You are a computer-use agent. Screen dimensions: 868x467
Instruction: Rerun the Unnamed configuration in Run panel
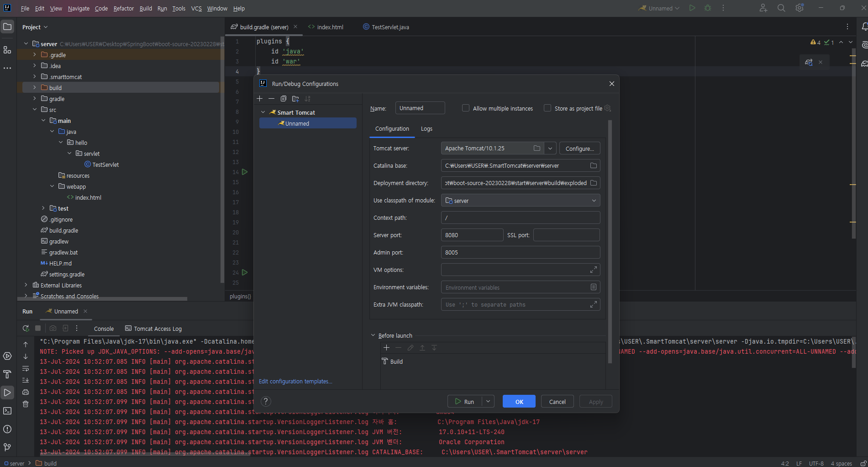26,328
